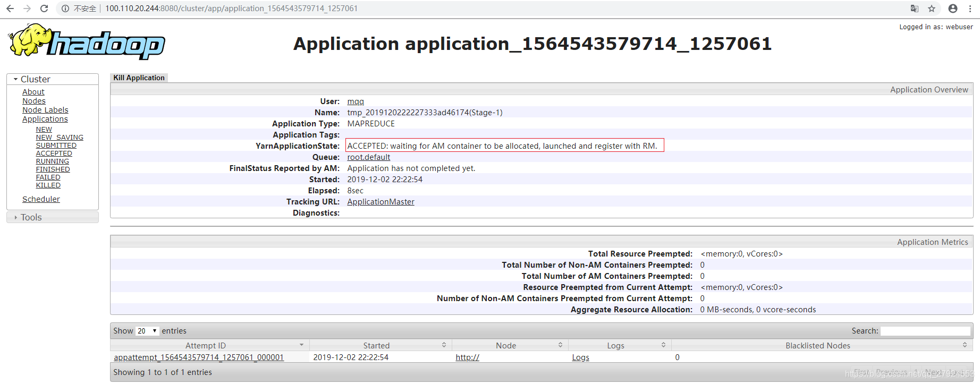Viewport: 980px width, 384px height.
Task: Filter applications by SUBMITTED state
Action: 56,146
